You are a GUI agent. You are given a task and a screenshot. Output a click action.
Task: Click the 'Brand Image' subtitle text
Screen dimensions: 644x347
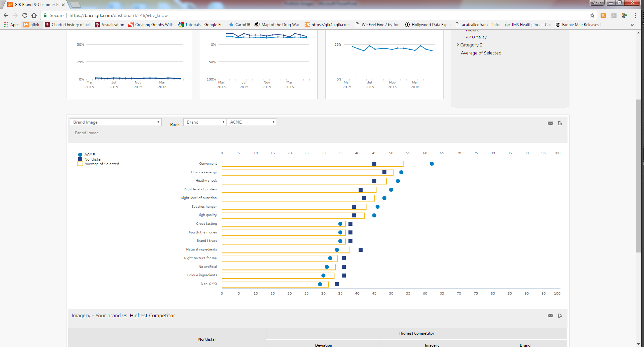tap(87, 133)
